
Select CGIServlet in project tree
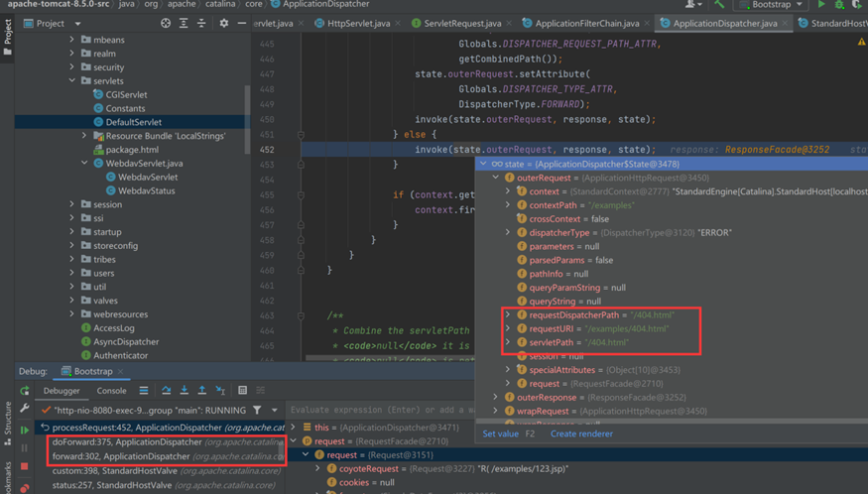(126, 94)
